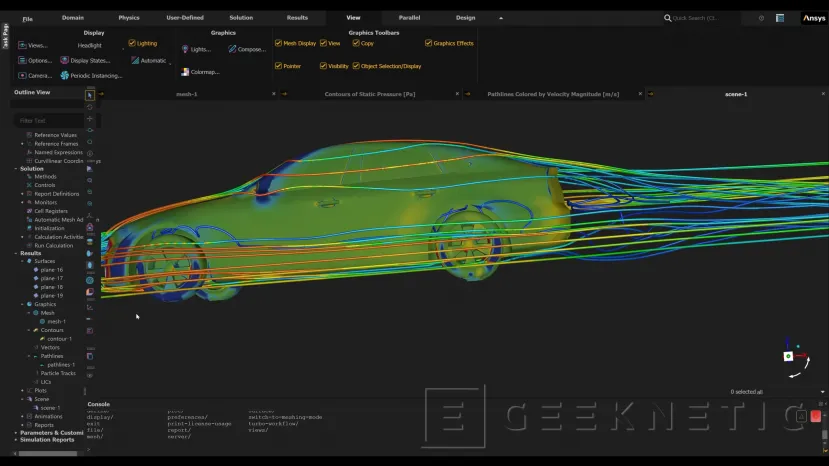Close the Contours of Static Pressure tab
The width and height of the screenshot is (829, 466).
[x=457, y=94]
